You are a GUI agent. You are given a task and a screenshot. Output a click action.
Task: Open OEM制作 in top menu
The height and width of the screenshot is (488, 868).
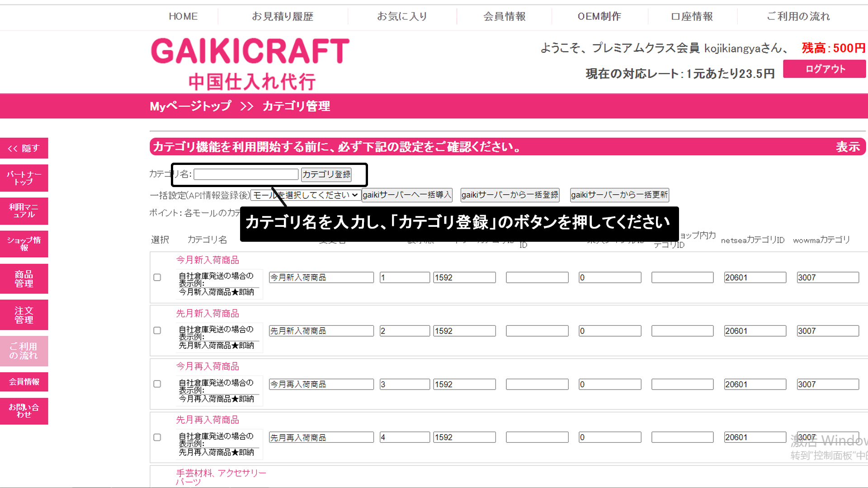click(599, 17)
